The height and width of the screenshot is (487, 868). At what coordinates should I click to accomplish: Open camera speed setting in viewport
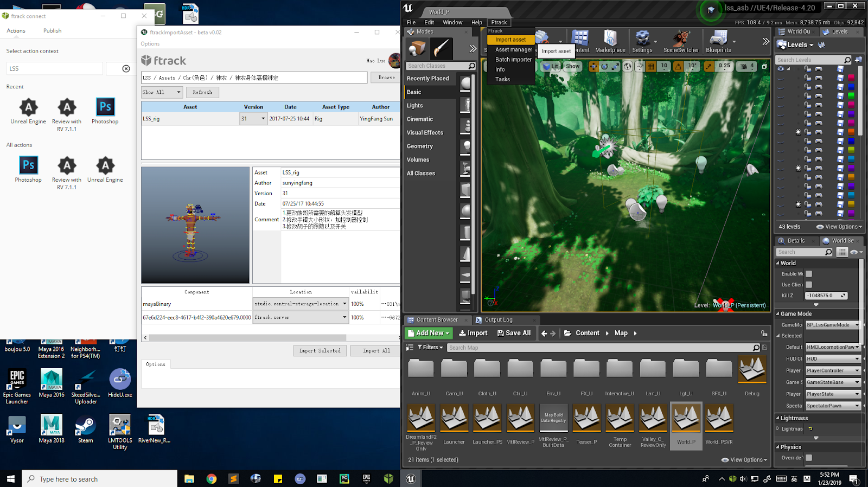(746, 66)
